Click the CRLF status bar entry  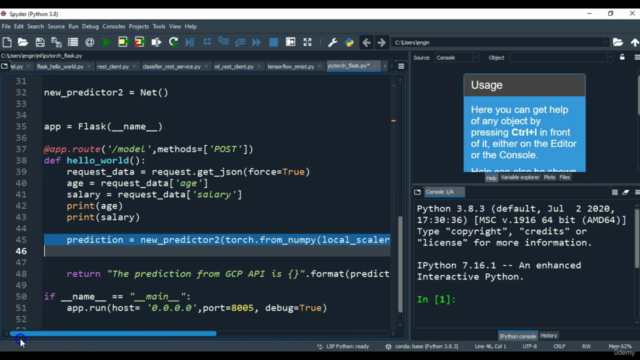click(x=559, y=347)
